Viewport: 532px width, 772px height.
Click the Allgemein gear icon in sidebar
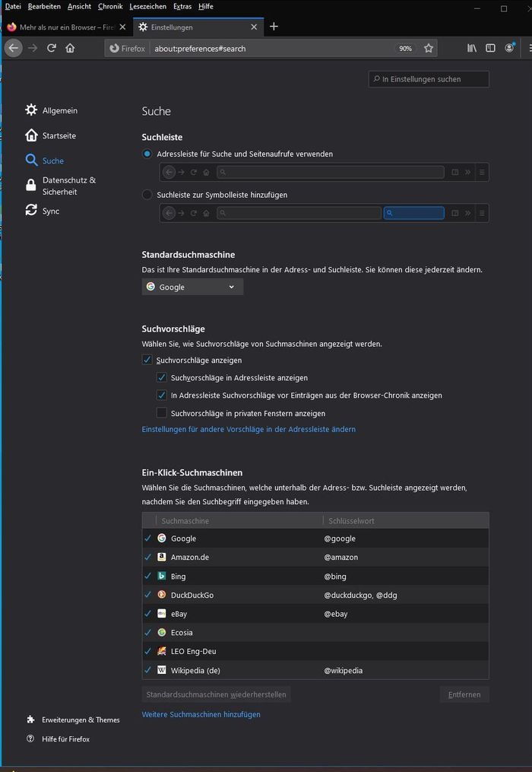pyautogui.click(x=31, y=110)
